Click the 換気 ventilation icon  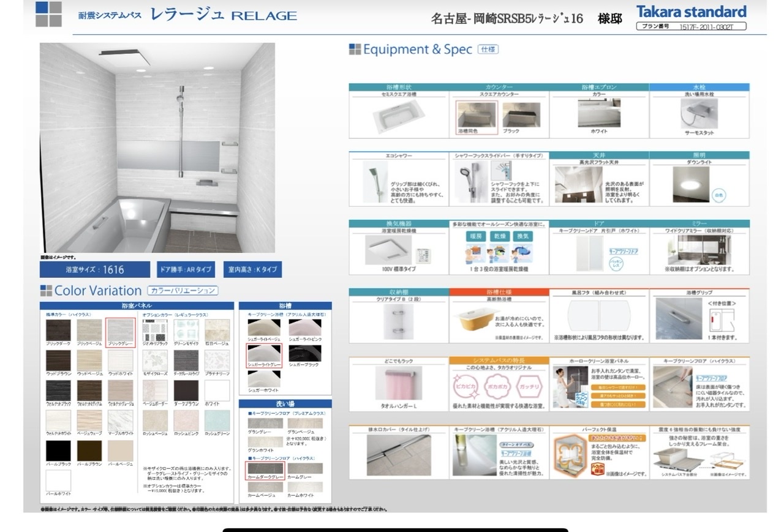(x=522, y=236)
